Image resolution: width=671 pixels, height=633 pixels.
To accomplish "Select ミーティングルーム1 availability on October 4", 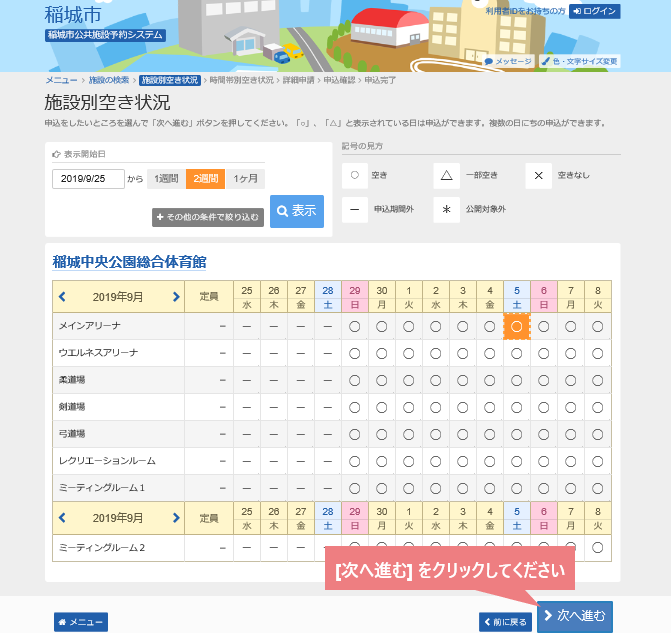I will [x=490, y=488].
